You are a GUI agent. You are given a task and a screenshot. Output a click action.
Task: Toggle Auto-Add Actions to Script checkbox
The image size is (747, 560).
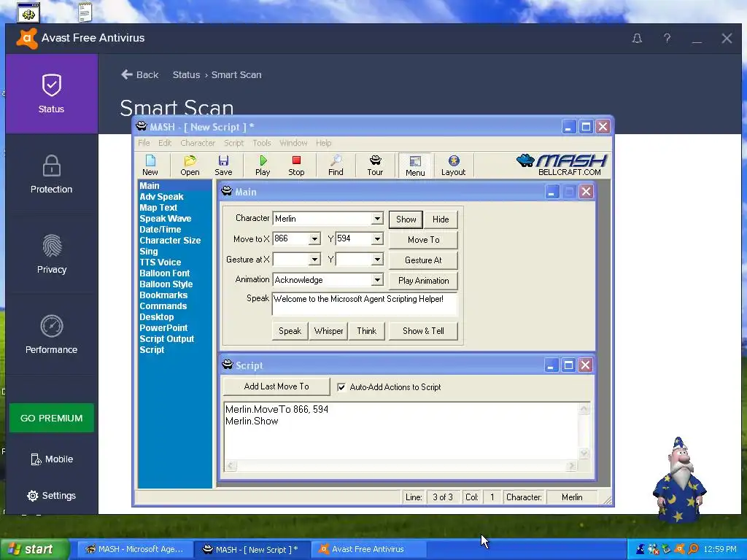coord(341,387)
